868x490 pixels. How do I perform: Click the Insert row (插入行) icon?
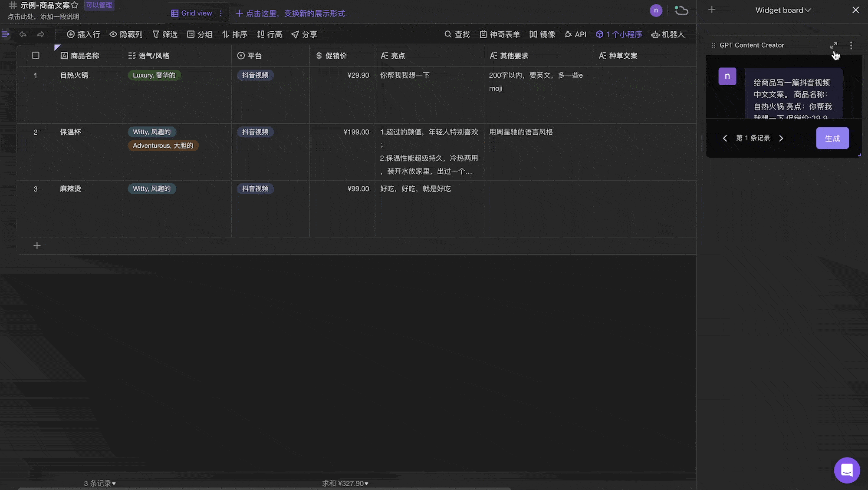click(71, 34)
